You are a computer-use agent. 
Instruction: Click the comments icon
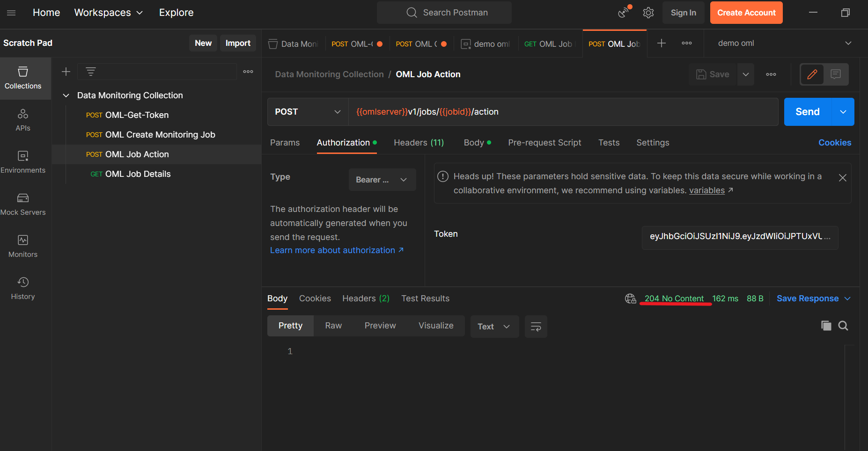836,74
